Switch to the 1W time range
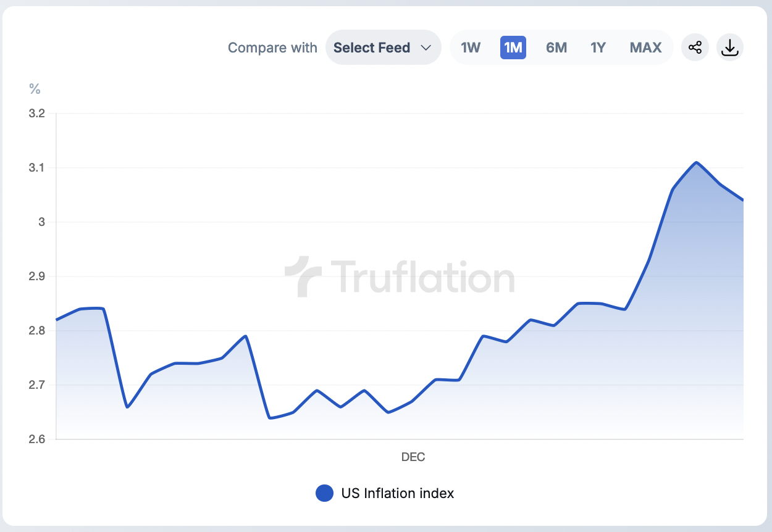This screenshot has height=532, width=772. tap(471, 48)
